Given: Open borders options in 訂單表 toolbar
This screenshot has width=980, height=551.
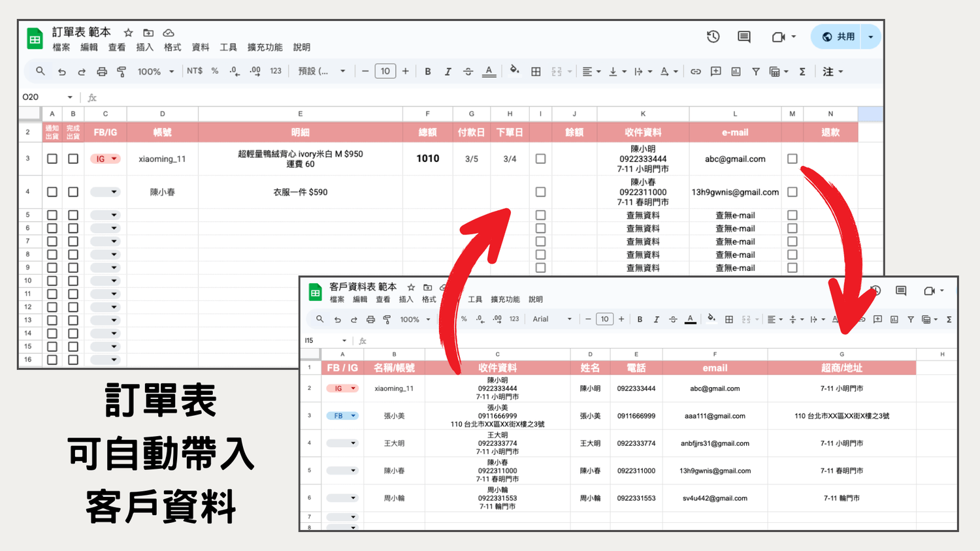Looking at the screenshot, I should [536, 72].
